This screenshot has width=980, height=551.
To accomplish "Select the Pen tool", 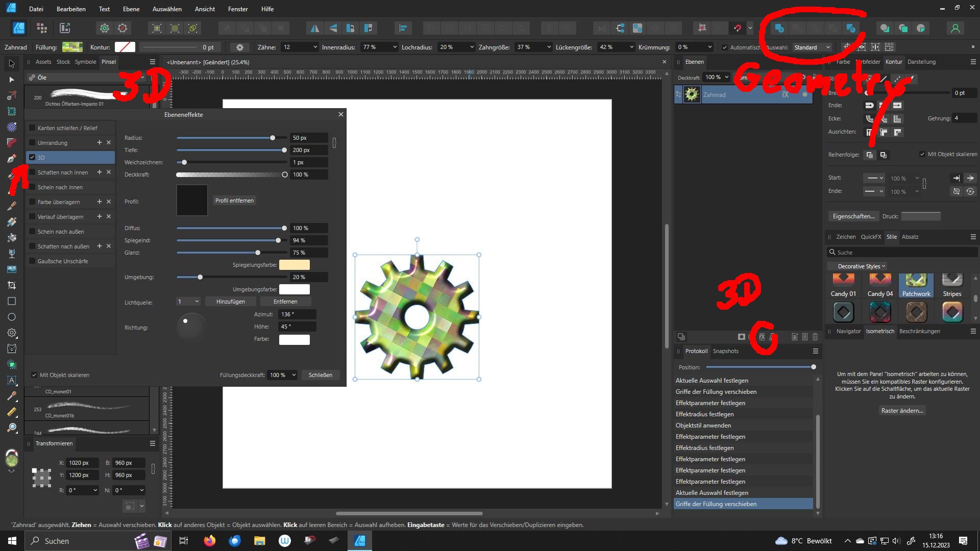I will pyautogui.click(x=12, y=159).
